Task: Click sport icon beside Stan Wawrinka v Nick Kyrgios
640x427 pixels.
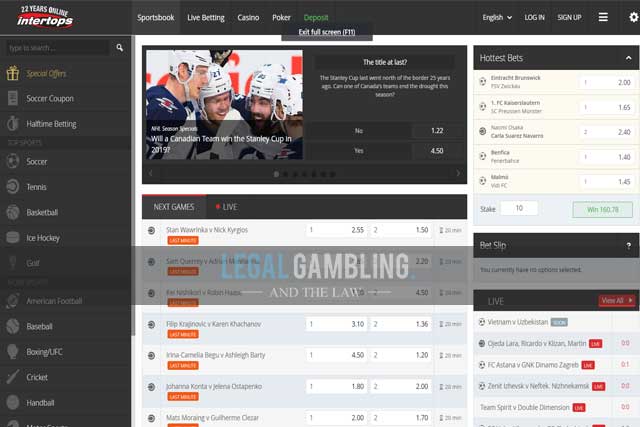Action: click(151, 230)
